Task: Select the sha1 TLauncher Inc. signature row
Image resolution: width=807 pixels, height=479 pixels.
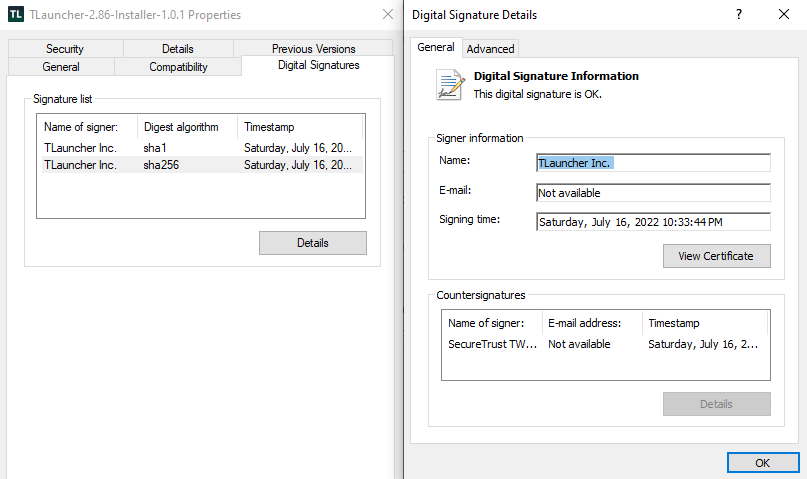Action: pyautogui.click(x=201, y=148)
